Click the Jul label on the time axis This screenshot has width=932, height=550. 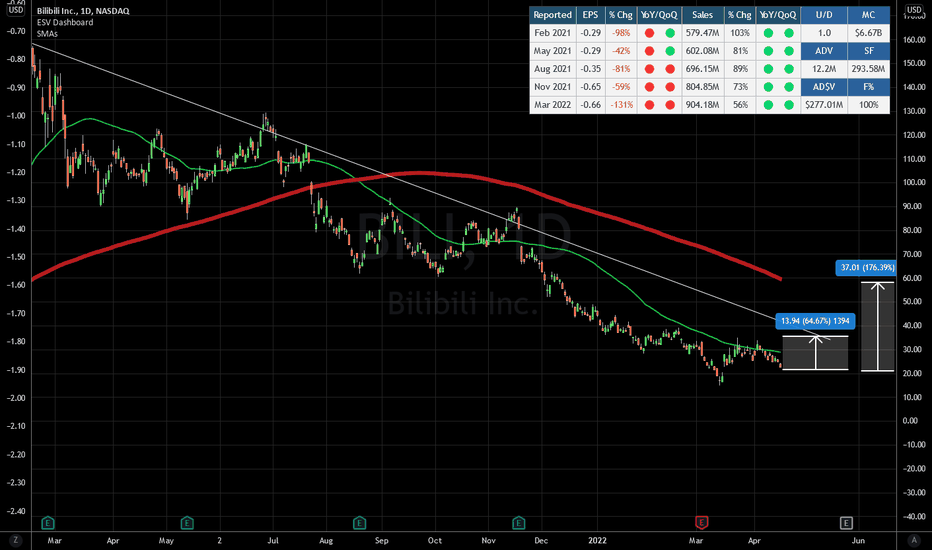[273, 540]
